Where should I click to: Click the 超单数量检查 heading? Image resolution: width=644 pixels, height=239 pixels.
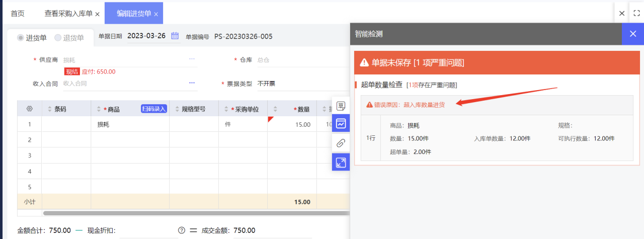click(x=381, y=85)
